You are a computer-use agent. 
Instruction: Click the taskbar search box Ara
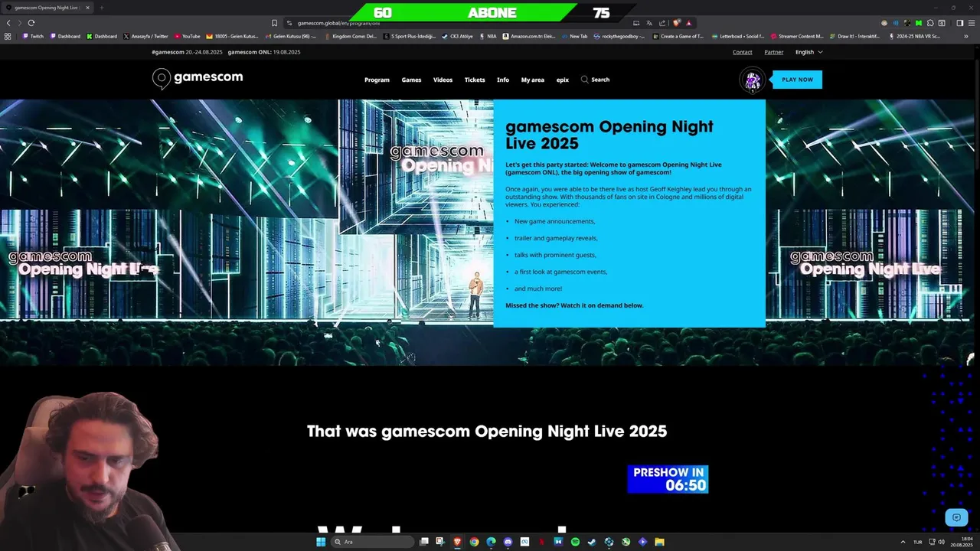tap(373, 542)
